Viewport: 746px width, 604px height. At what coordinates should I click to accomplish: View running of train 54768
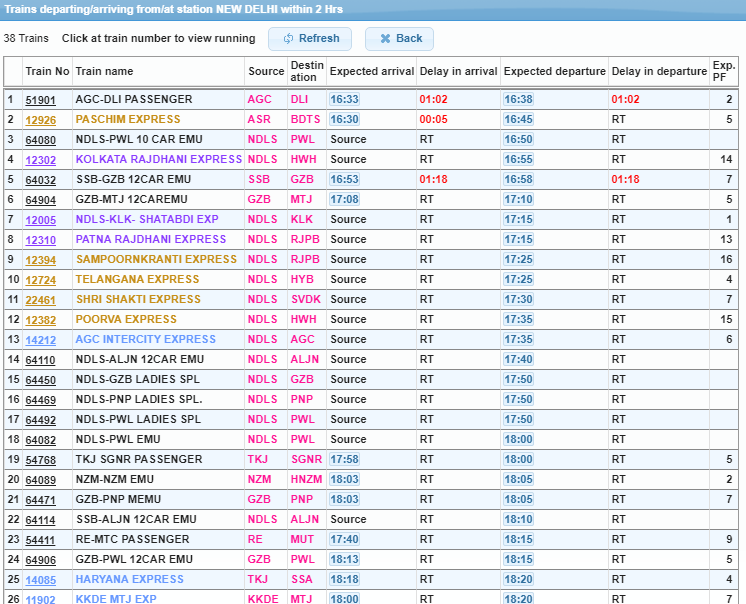click(x=40, y=460)
